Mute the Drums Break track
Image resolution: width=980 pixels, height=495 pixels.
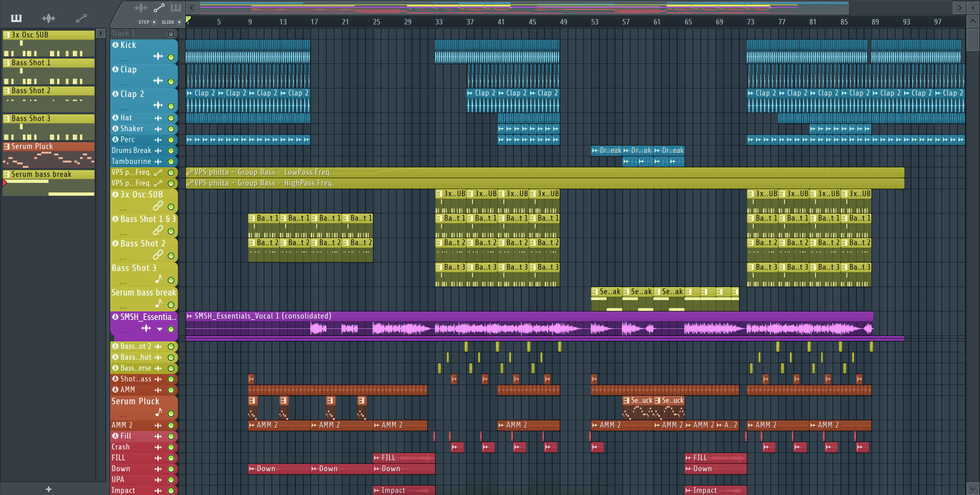pyautogui.click(x=171, y=151)
